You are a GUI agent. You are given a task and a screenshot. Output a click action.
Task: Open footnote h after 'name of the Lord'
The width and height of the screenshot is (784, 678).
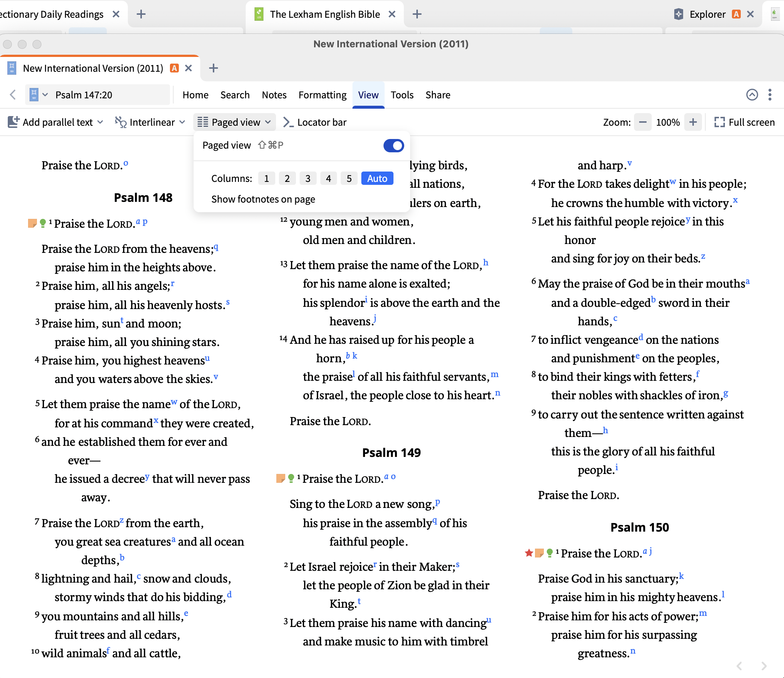pyautogui.click(x=485, y=262)
